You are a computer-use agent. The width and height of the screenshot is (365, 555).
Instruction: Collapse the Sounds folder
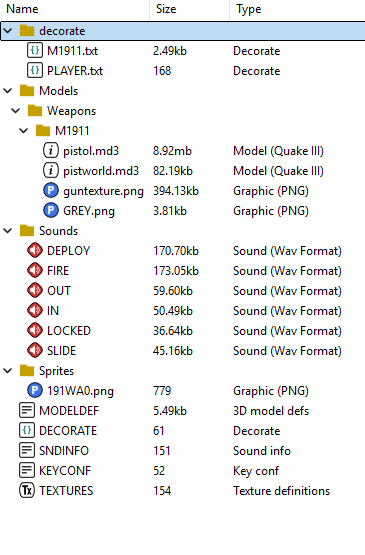coord(8,231)
